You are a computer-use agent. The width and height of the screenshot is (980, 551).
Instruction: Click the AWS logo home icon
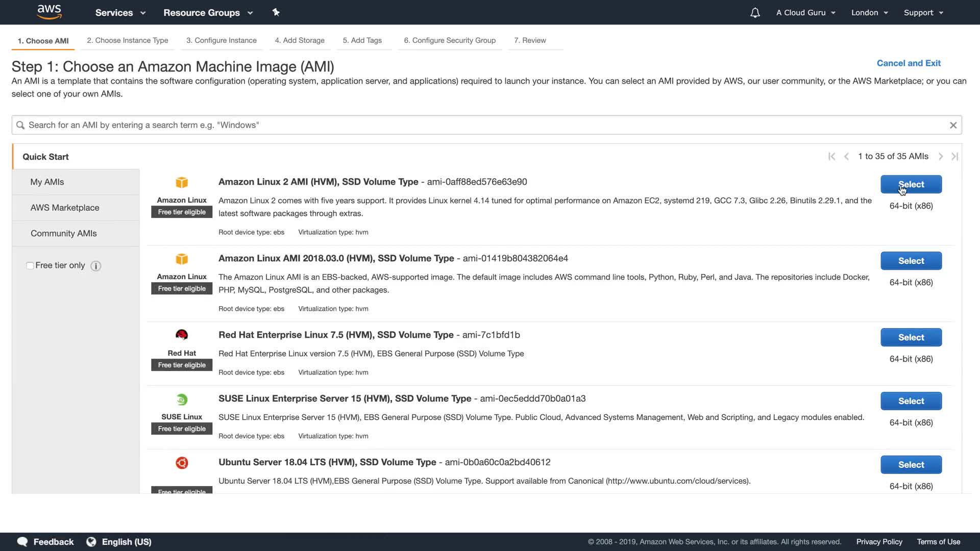[x=50, y=12]
